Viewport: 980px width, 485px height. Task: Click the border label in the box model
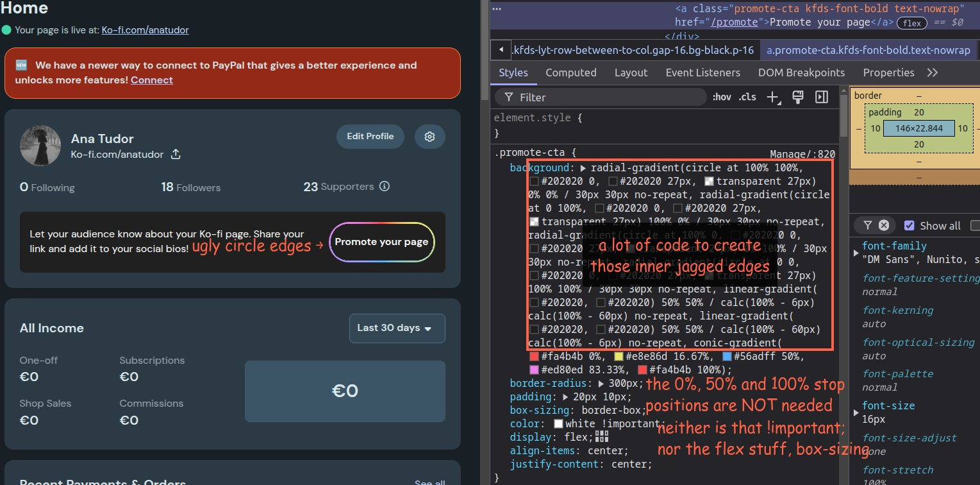point(868,96)
